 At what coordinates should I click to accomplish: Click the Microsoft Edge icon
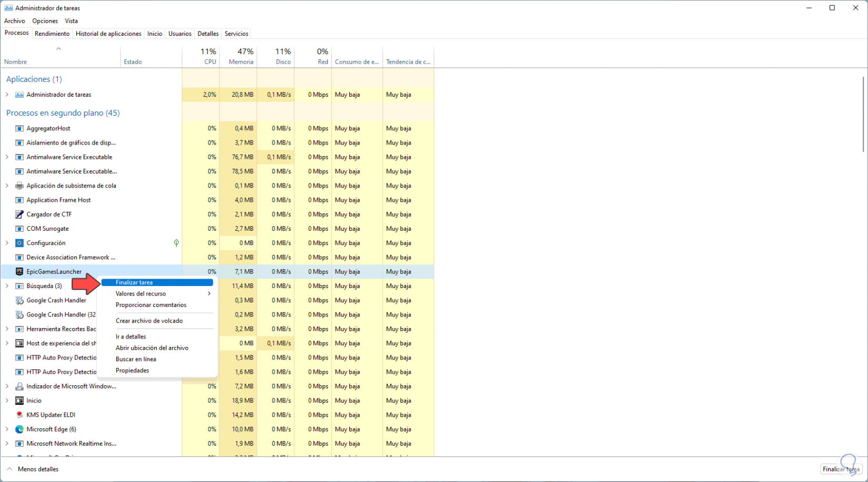tap(19, 429)
